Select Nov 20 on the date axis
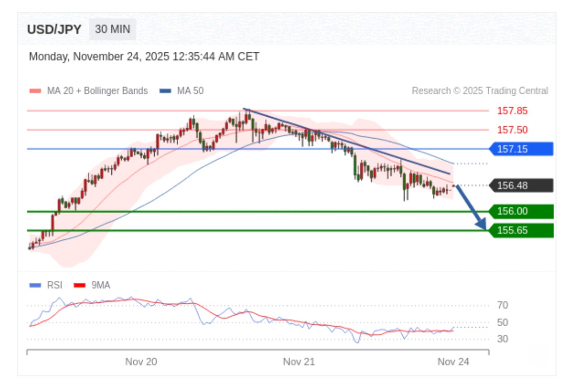Screen dimensions: 572x392 point(141,362)
